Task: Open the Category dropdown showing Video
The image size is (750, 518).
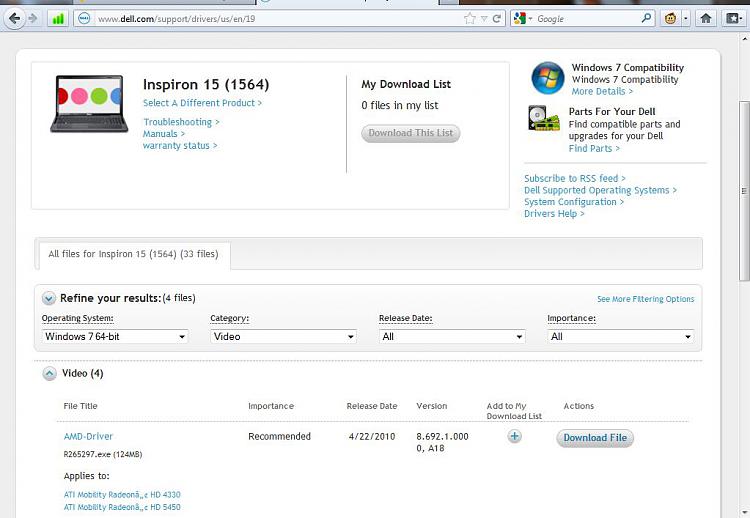Action: [284, 336]
